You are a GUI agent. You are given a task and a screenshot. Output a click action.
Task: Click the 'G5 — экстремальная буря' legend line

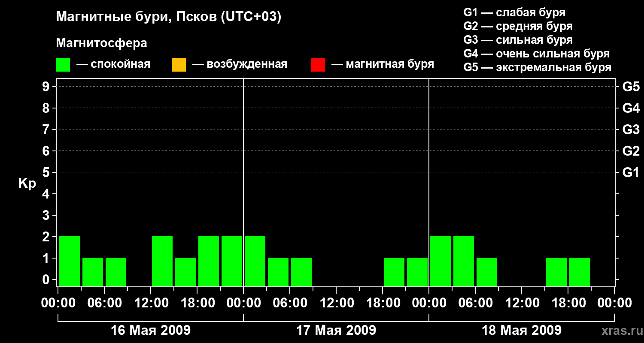point(537,67)
